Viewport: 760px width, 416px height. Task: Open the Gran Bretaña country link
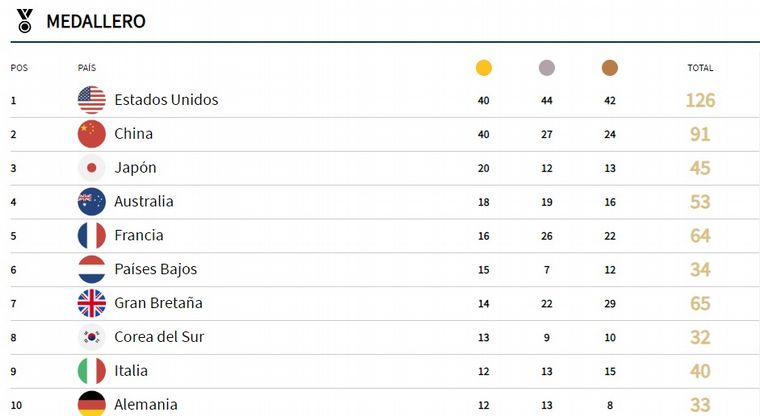point(158,303)
